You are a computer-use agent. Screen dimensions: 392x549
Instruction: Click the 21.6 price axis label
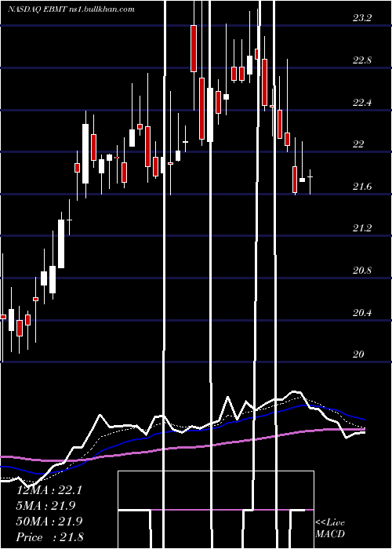coord(362,187)
